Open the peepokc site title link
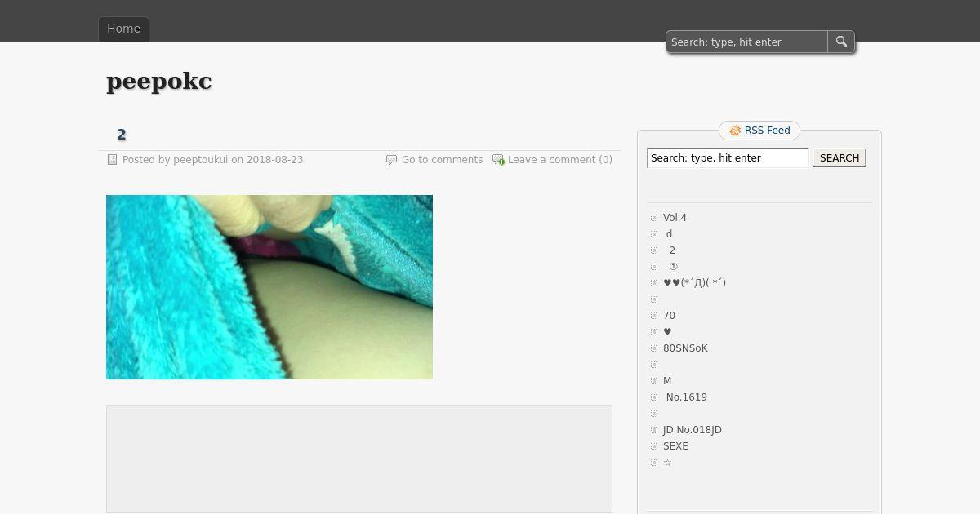980x514 pixels. point(159,82)
